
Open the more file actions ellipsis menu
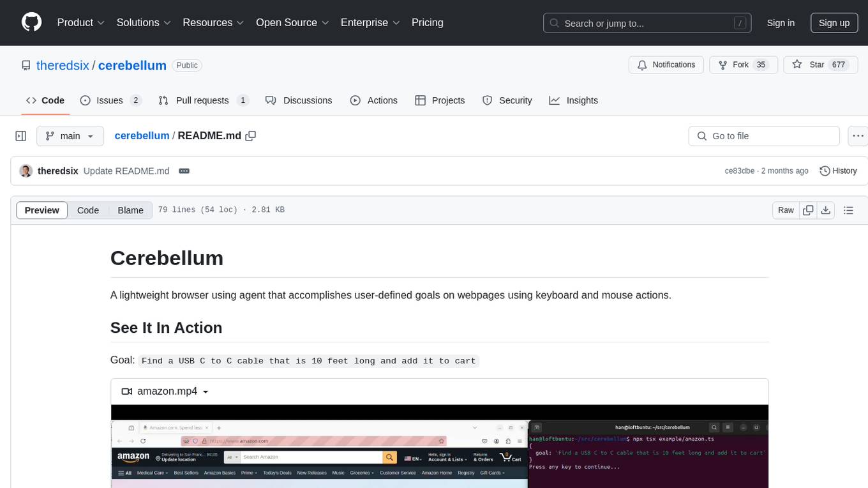pyautogui.click(x=858, y=136)
